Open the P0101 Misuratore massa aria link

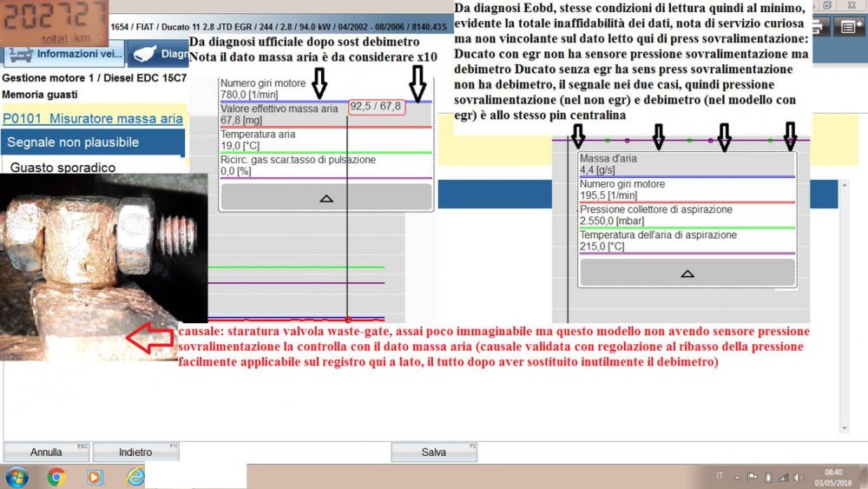pos(93,118)
